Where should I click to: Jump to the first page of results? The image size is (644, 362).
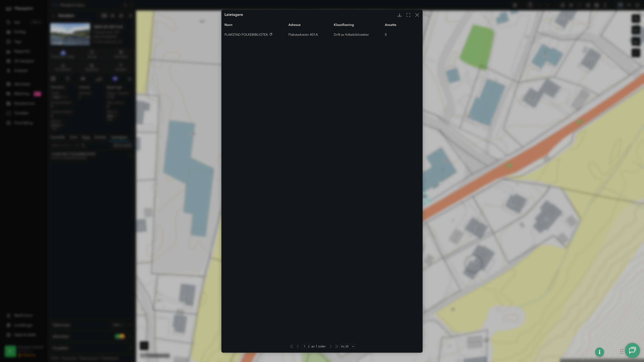point(292,346)
